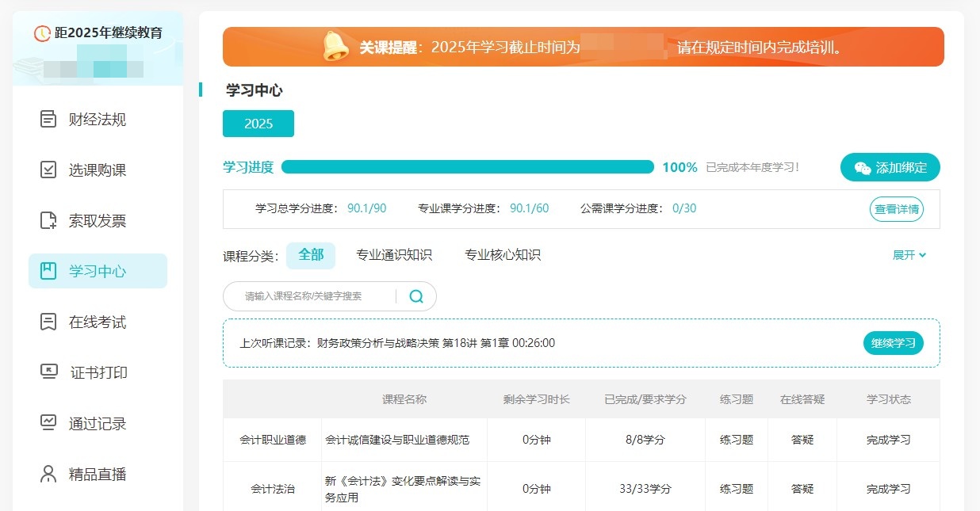
Task: Click the 证书打印 printer icon
Action: tap(48, 372)
